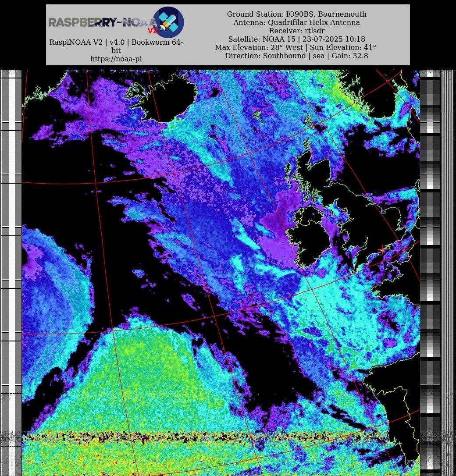Click 'Max Elevation: 28° West' text

click(259, 48)
